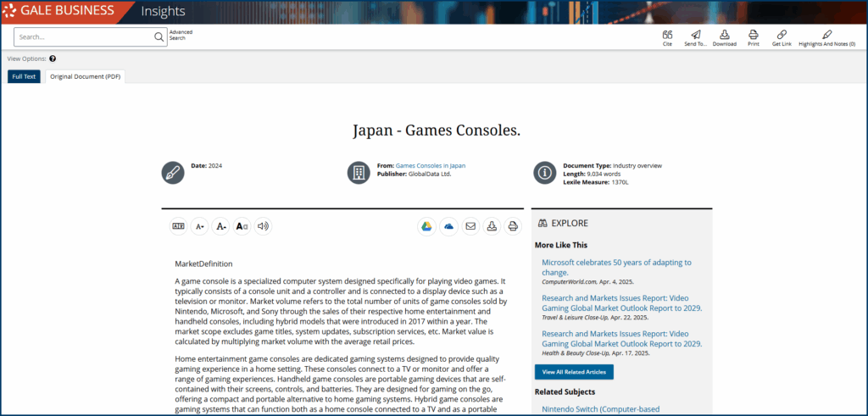Click Document Type Industry overview text
The height and width of the screenshot is (416, 868).
point(612,165)
